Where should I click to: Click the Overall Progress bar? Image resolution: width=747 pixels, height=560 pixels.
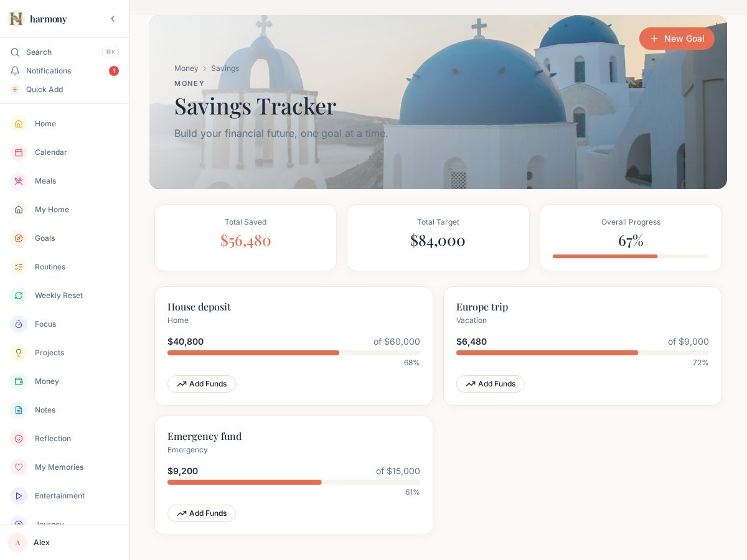pyautogui.click(x=631, y=256)
